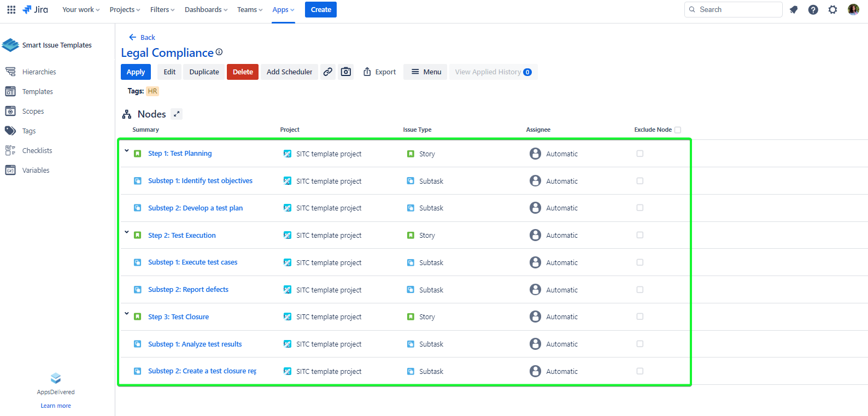Open the Hierarchies sidebar item
This screenshot has height=416, width=868.
point(39,72)
